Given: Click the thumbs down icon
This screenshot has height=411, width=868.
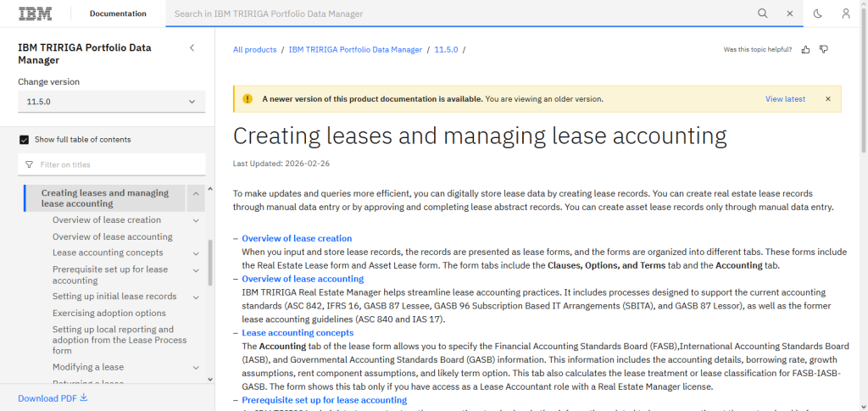Looking at the screenshot, I should (824, 50).
